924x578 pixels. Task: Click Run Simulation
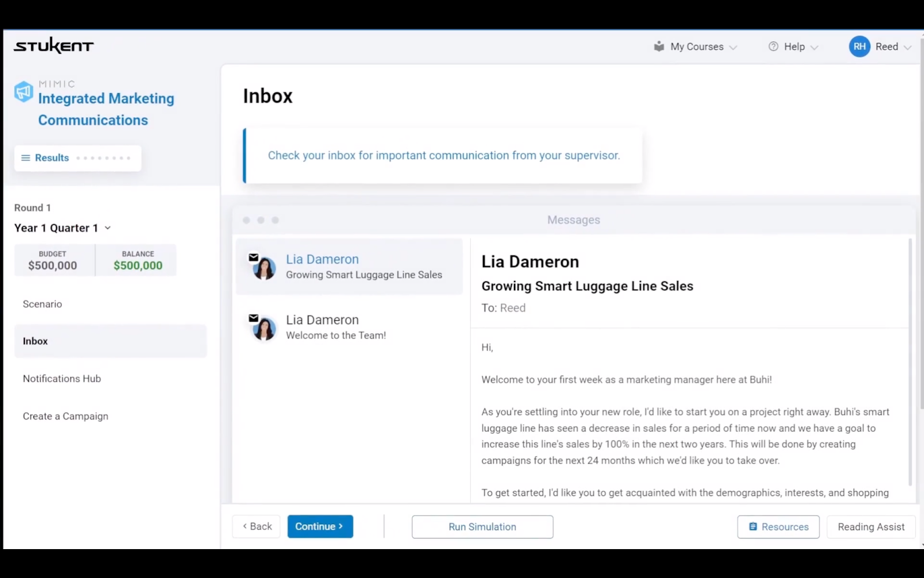(x=482, y=527)
